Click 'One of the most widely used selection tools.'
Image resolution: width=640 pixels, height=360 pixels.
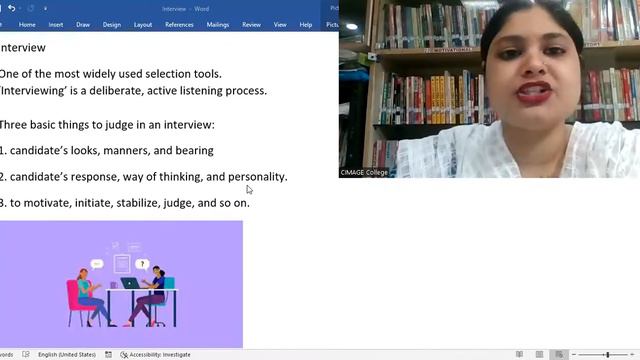pyautogui.click(x=111, y=74)
